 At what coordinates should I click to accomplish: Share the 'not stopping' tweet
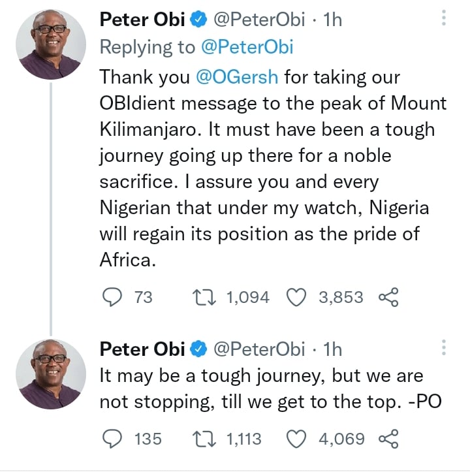388,439
